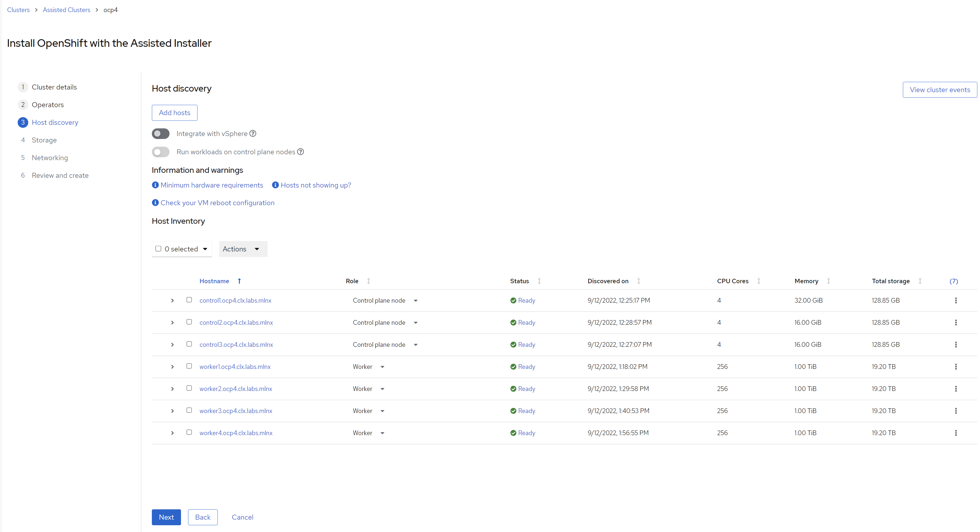Click Ready status icon for worker4 host
Viewport: 980px width, 532px height.
[x=513, y=433]
